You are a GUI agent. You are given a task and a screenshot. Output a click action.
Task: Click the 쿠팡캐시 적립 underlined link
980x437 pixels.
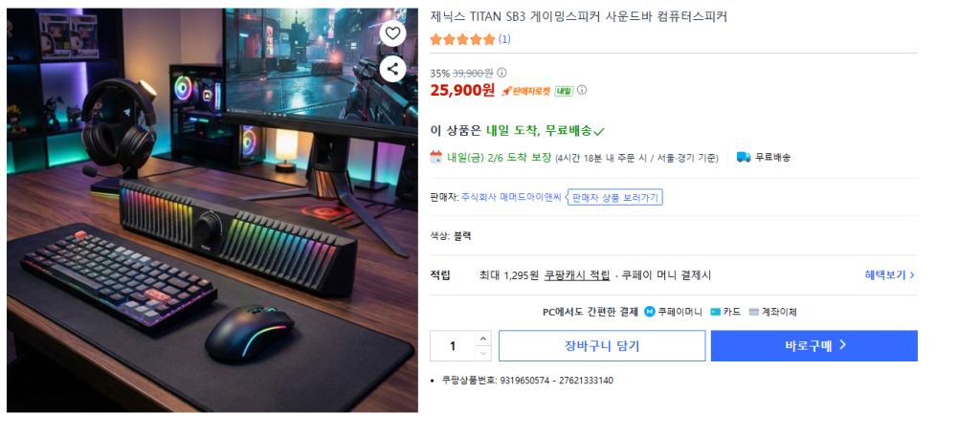pyautogui.click(x=577, y=274)
